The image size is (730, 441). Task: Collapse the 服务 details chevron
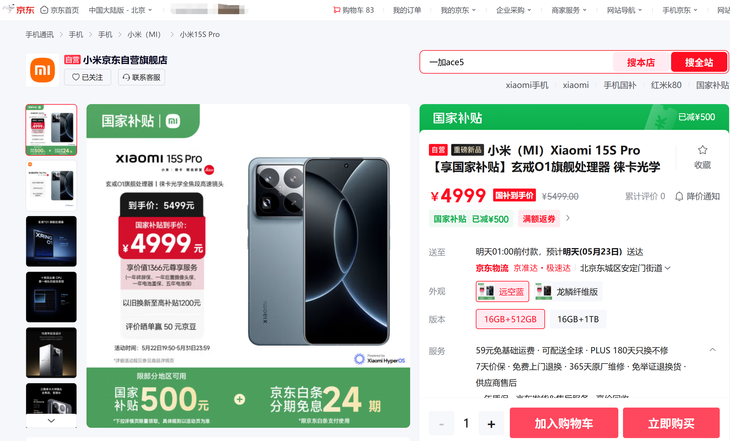point(713,350)
